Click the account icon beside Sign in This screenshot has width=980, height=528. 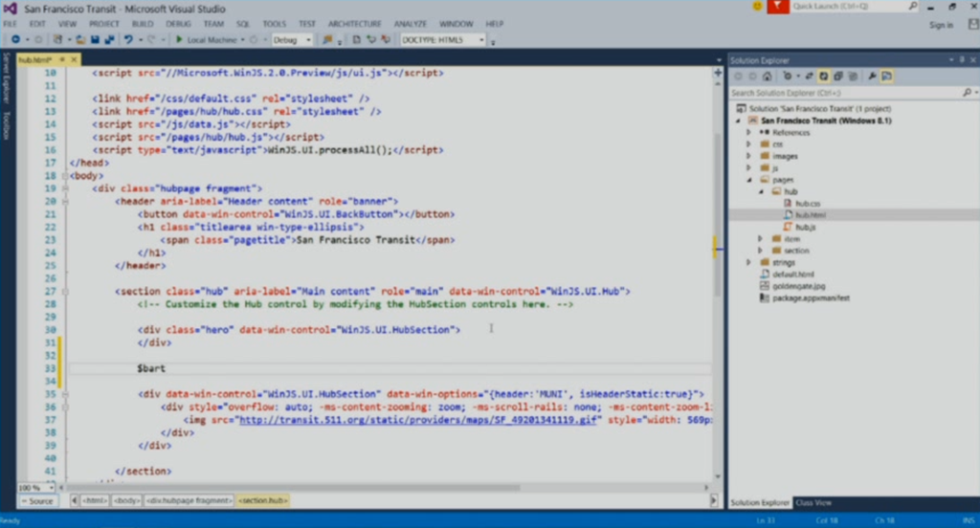(x=973, y=24)
